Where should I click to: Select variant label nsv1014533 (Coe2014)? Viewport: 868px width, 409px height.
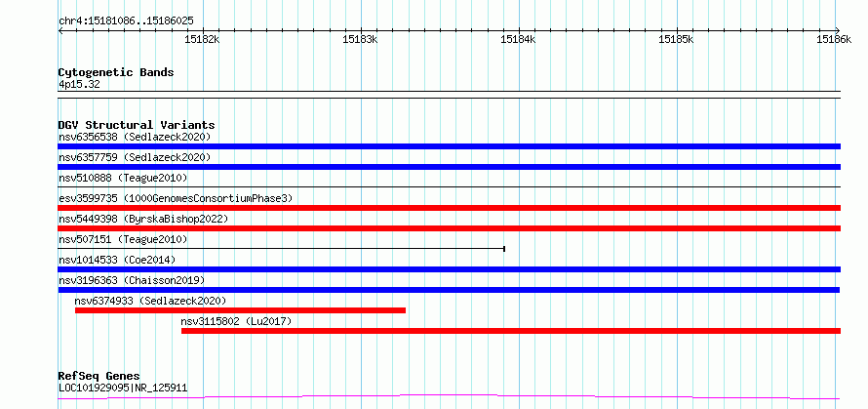pyautogui.click(x=117, y=260)
